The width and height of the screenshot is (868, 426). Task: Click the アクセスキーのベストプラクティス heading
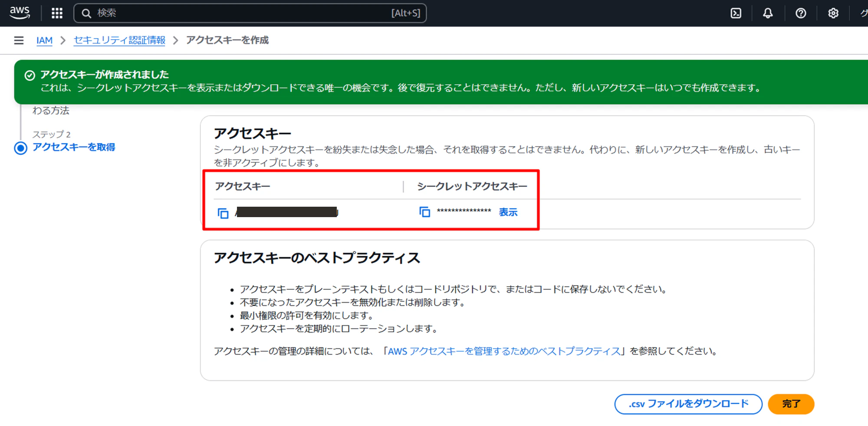[x=317, y=258]
